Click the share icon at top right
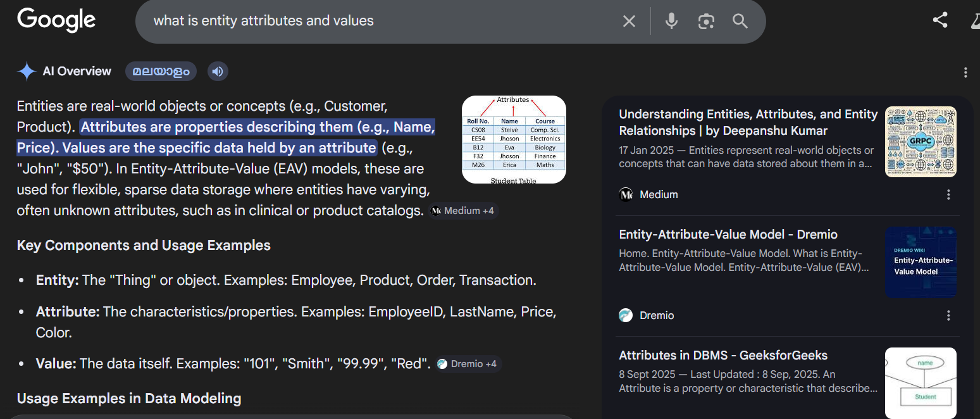This screenshot has width=980, height=419. tap(940, 20)
